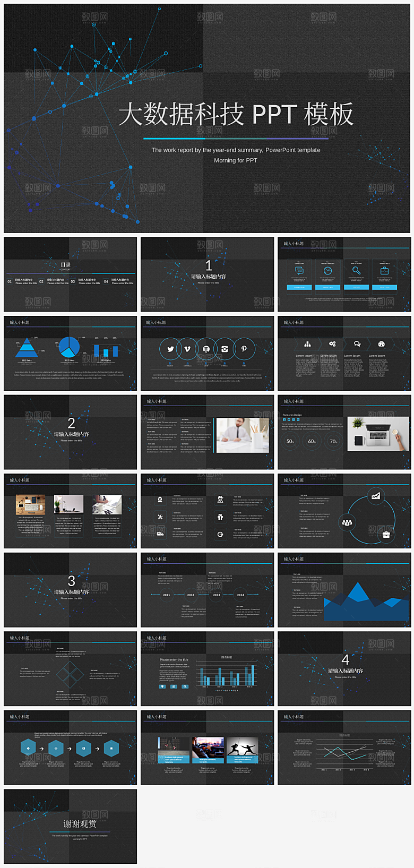Click the pie clock icon in icon list slide

tap(220, 534)
